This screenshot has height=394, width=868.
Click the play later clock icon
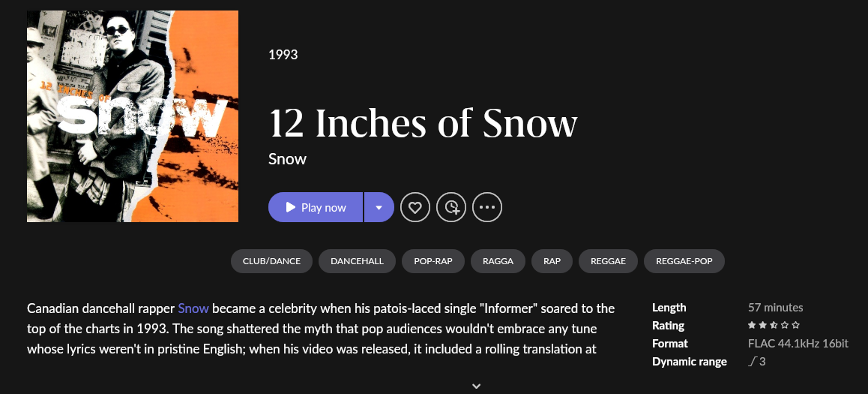(451, 207)
